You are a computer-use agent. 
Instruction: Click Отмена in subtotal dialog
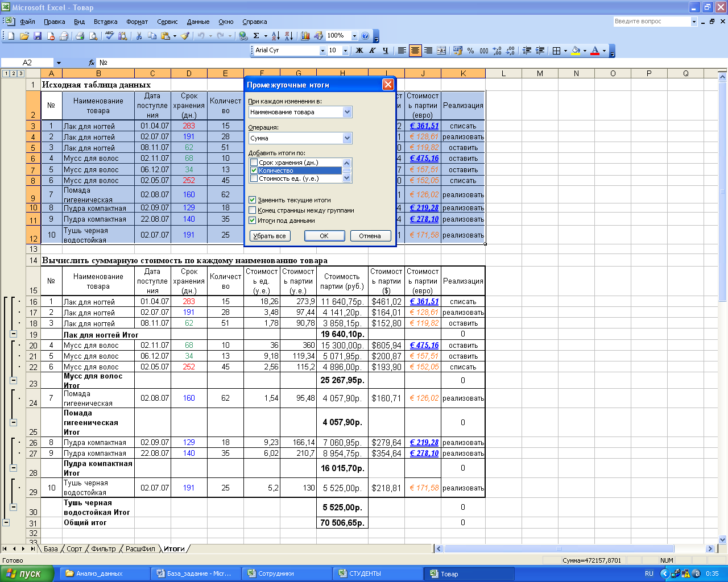pos(370,236)
